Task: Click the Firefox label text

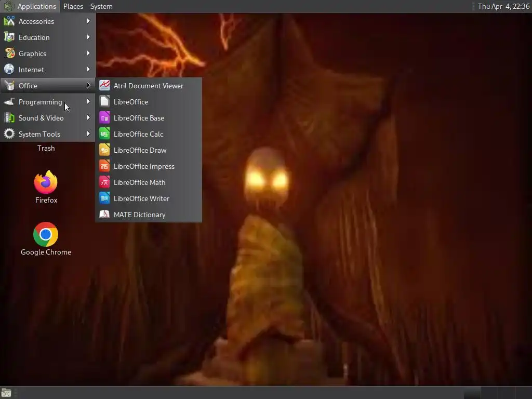Action: (46, 200)
